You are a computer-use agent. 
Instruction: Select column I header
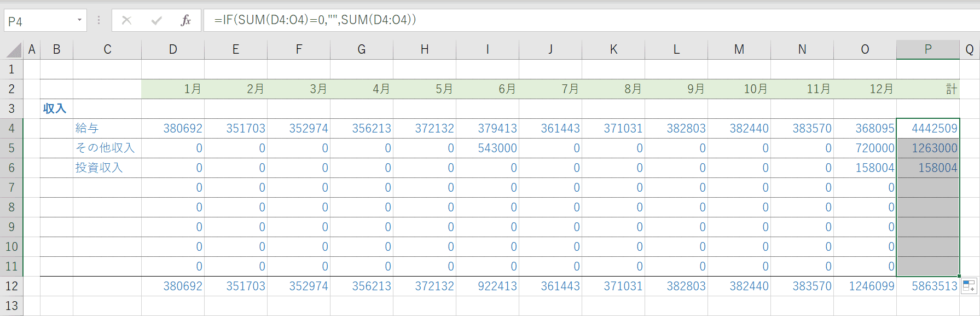point(488,50)
